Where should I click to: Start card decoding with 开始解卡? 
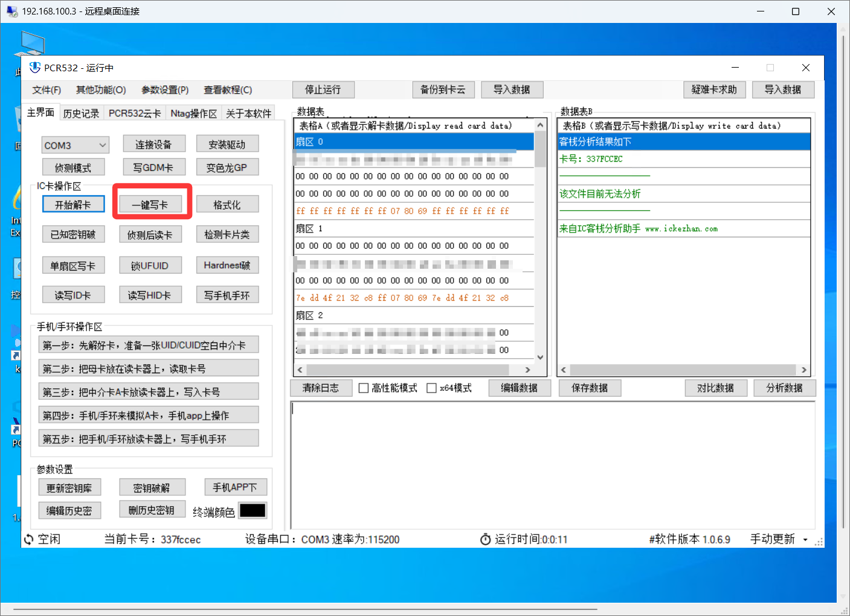coord(74,205)
